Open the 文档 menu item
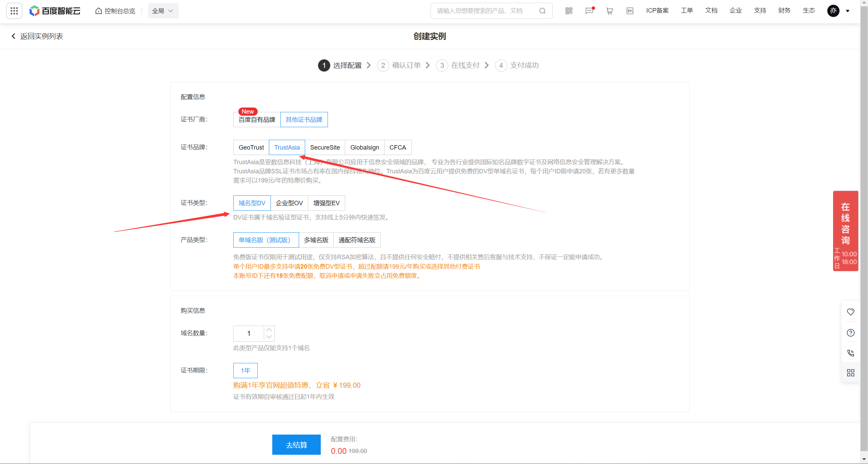Viewport: 868px width, 464px height. click(711, 11)
